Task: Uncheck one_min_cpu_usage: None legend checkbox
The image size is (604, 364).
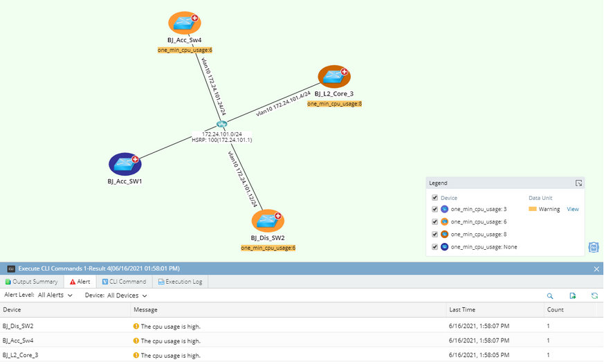Action: point(435,247)
